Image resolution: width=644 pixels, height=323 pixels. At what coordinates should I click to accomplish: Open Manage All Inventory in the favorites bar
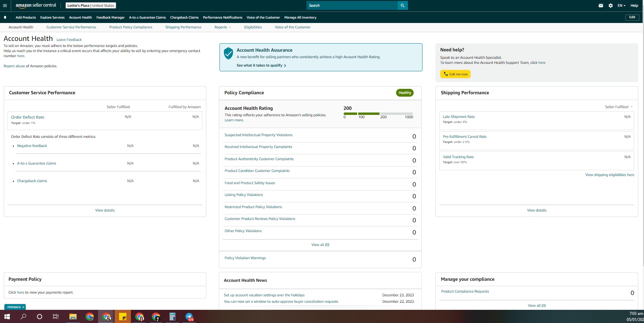pos(300,18)
